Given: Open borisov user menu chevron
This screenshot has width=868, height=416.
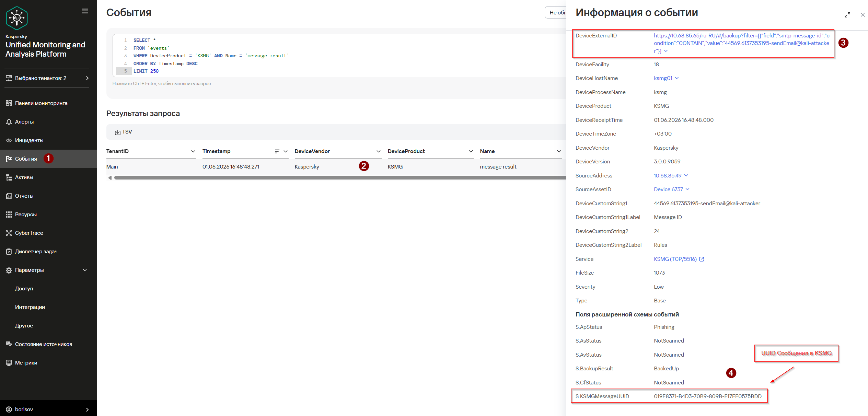Looking at the screenshot, I should (87, 409).
